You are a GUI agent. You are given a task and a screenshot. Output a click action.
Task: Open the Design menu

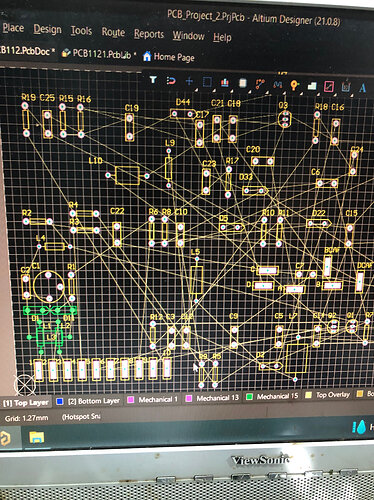[x=47, y=30]
